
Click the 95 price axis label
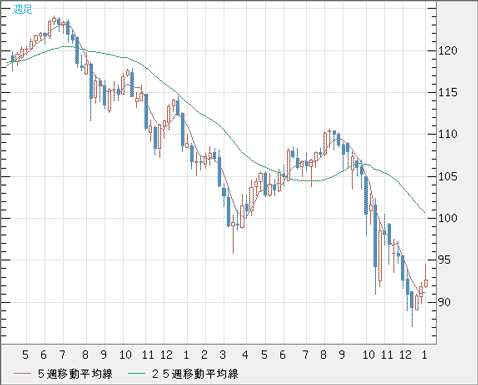(444, 260)
